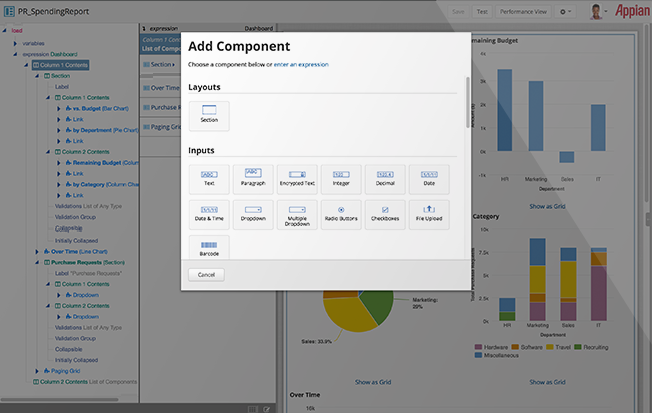Expand the 'Paging Grid' tree node
This screenshot has width=652, height=413.
pos(37,371)
